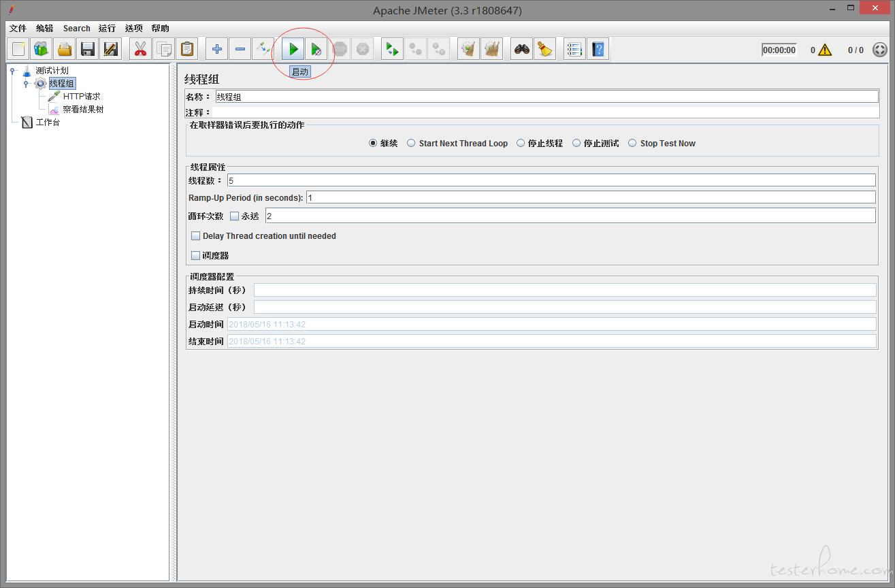
Task: Open the function helper list icon
Action: [575, 49]
